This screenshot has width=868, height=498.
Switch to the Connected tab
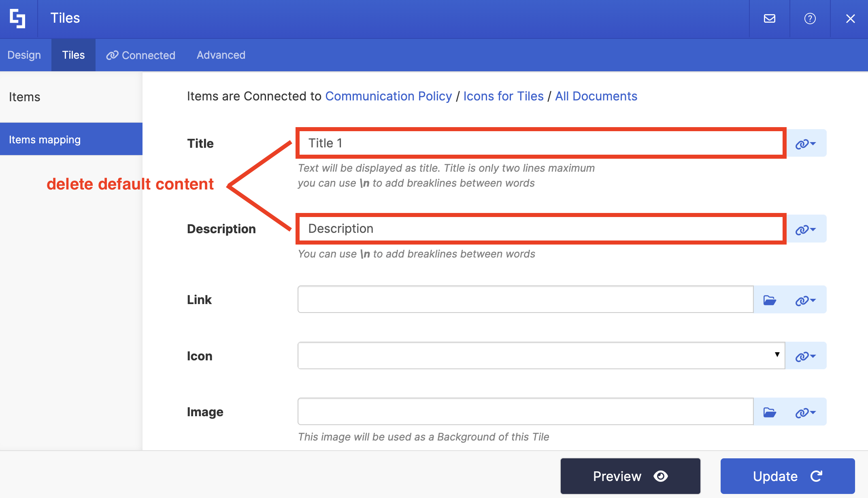140,55
